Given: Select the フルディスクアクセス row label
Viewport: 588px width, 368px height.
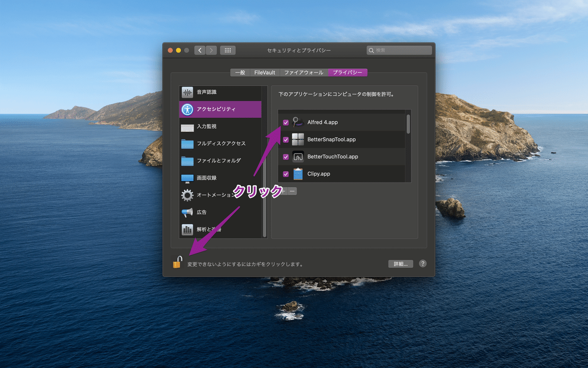Looking at the screenshot, I should point(221,144).
